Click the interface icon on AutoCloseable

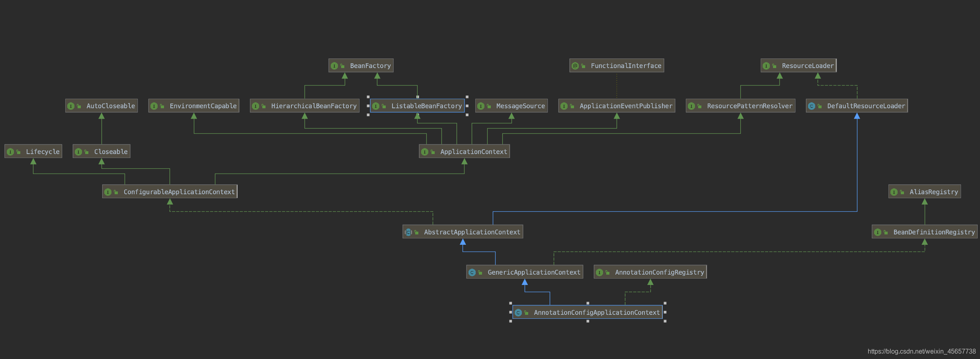pos(71,106)
